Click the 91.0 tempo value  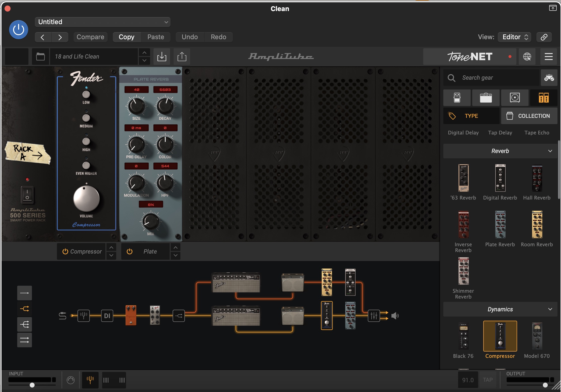click(468, 380)
